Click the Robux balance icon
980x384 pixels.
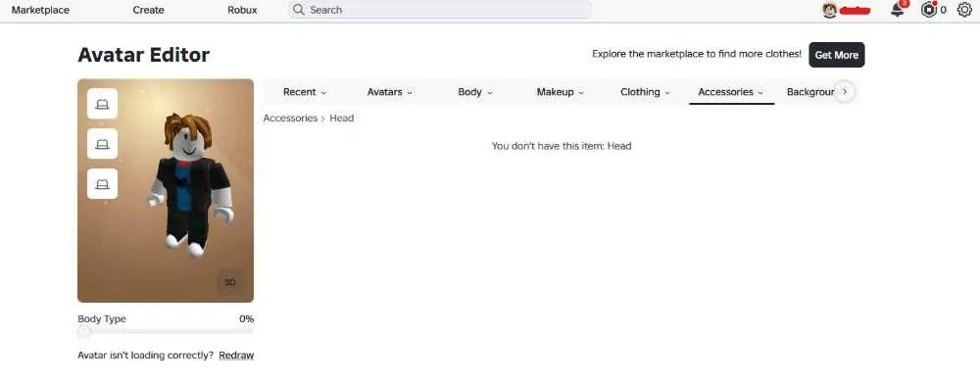(929, 10)
